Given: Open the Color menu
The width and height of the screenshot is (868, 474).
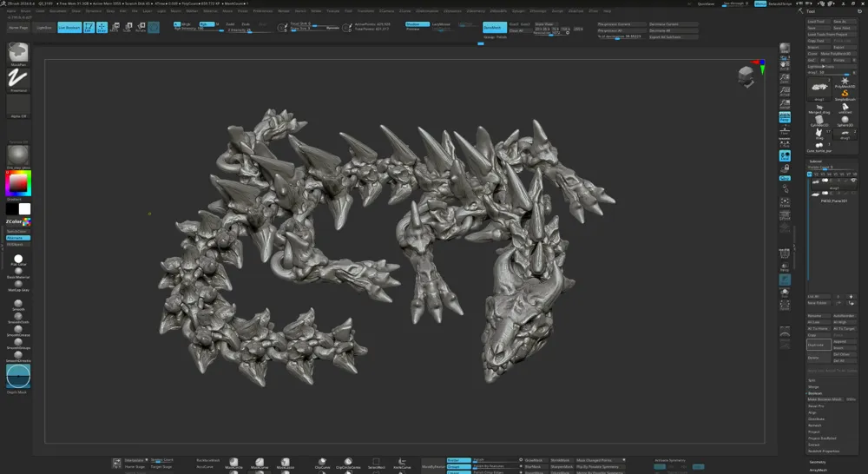Looking at the screenshot, I should click(x=41, y=11).
